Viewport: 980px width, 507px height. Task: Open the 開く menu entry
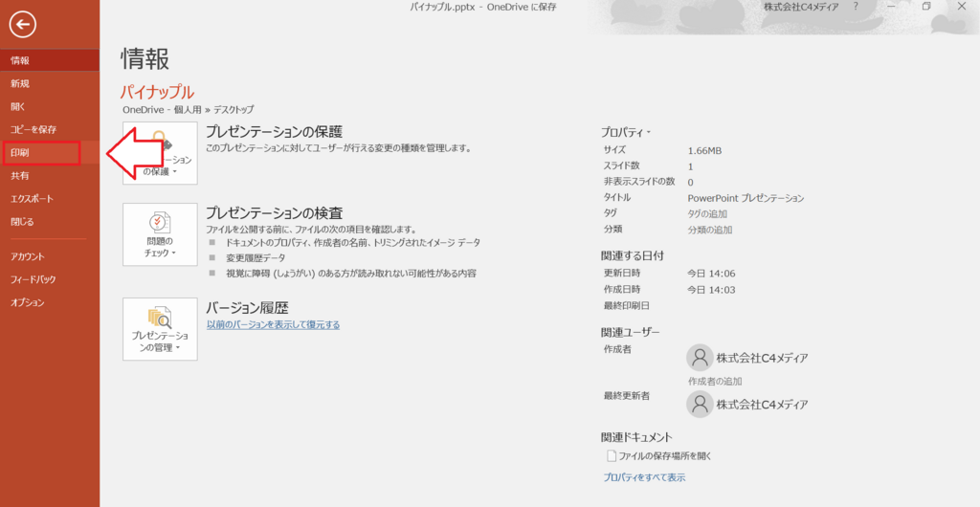(x=50, y=107)
